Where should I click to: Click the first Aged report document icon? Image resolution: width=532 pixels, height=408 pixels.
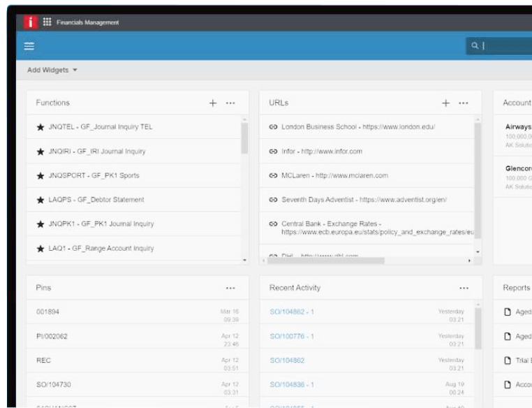(x=508, y=312)
